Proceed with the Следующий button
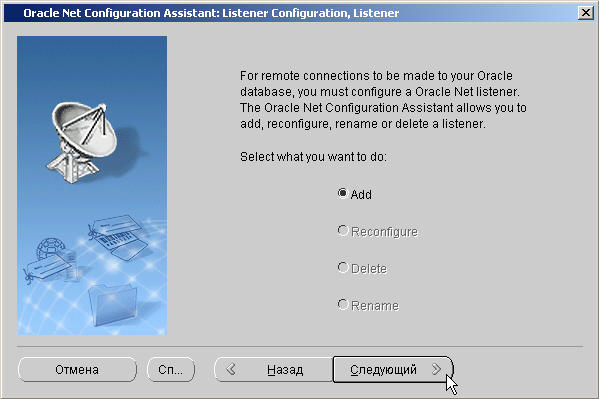Image resolution: width=599 pixels, height=399 pixels. 393,370
